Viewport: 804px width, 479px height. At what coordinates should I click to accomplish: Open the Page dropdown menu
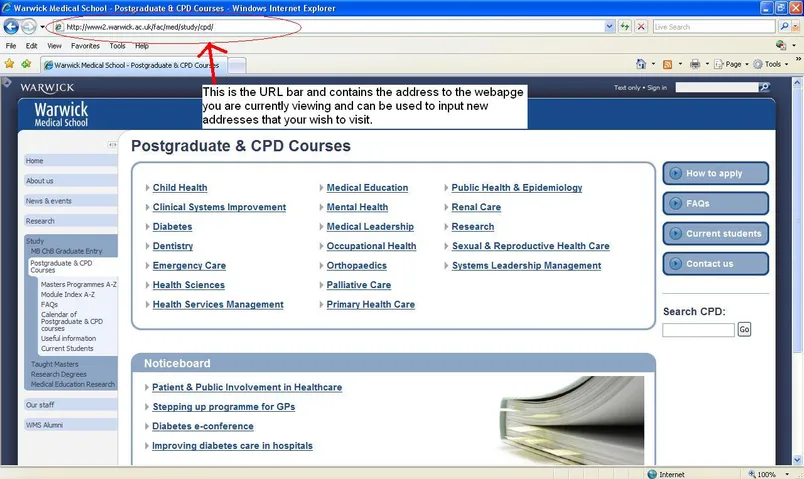[x=733, y=64]
